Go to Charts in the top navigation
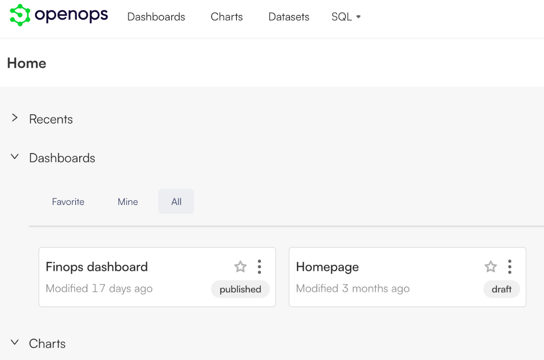This screenshot has height=360, width=544. [227, 17]
